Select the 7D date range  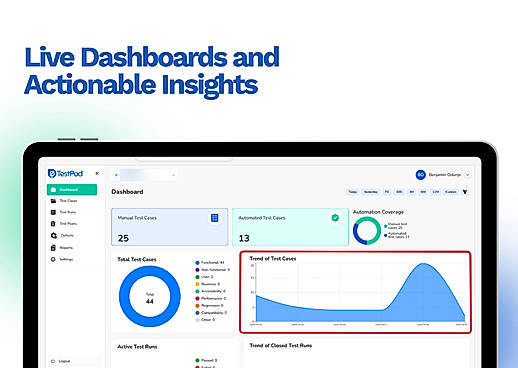click(x=387, y=192)
